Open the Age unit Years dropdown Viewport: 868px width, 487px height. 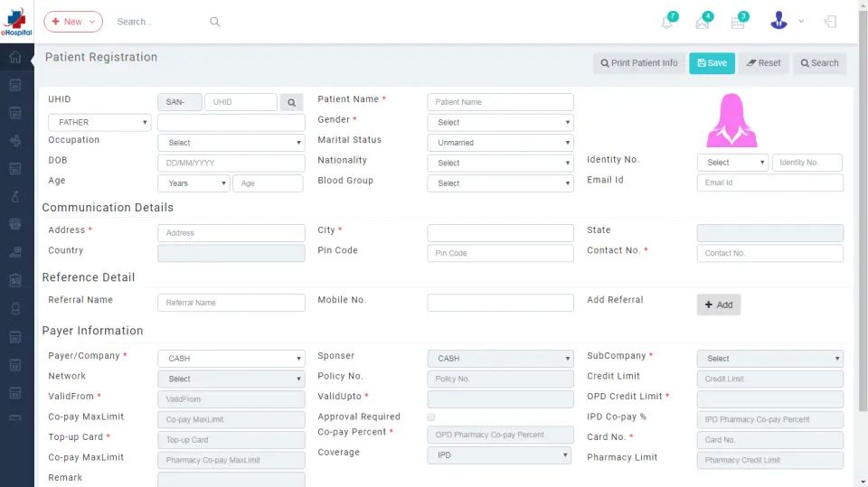[193, 183]
